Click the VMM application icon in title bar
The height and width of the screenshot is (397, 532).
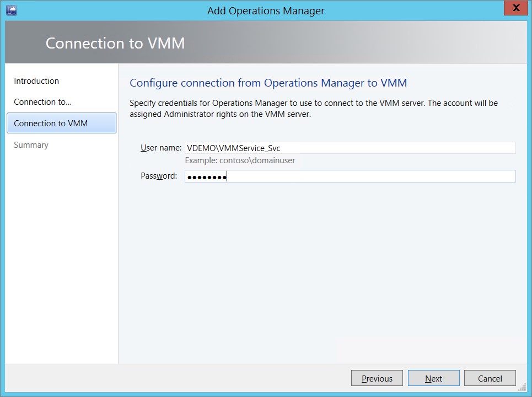[x=12, y=10]
